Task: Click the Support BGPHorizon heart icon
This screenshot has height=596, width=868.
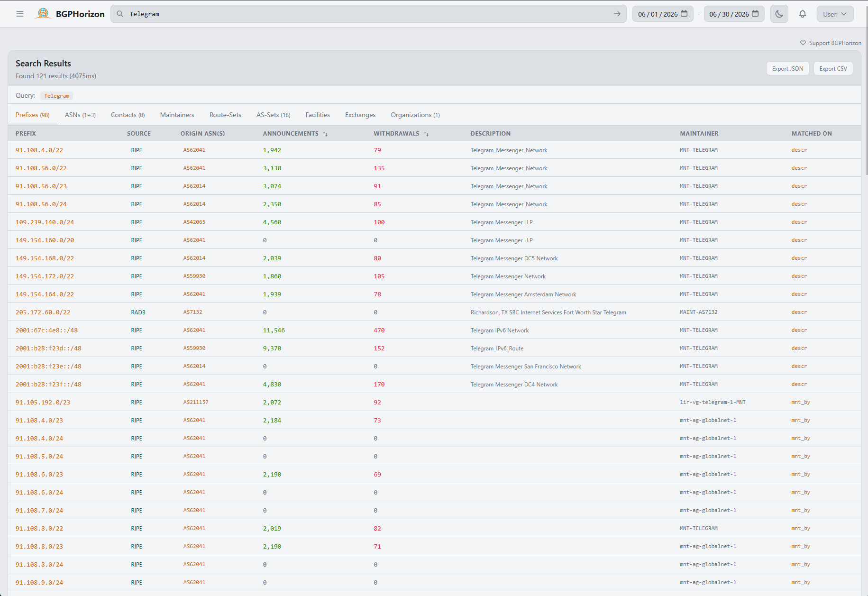Action: pyautogui.click(x=803, y=43)
